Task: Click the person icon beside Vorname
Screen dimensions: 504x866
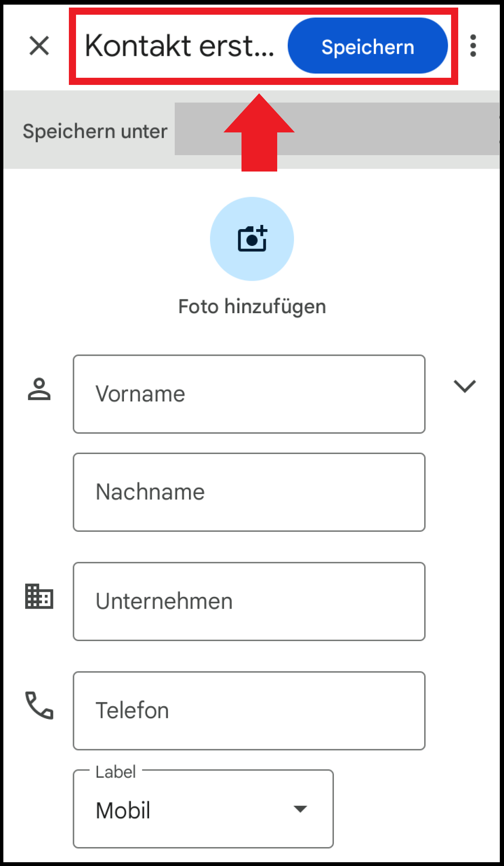Action: (x=39, y=389)
